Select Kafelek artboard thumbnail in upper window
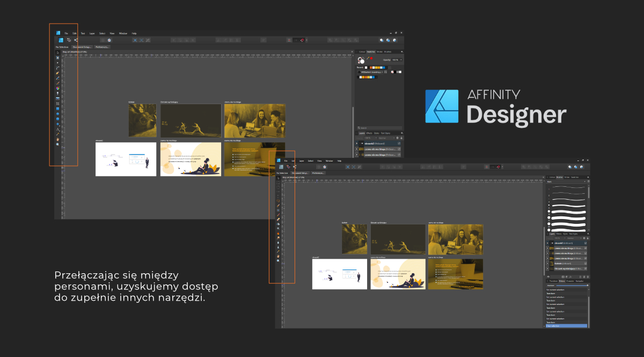 point(143,120)
